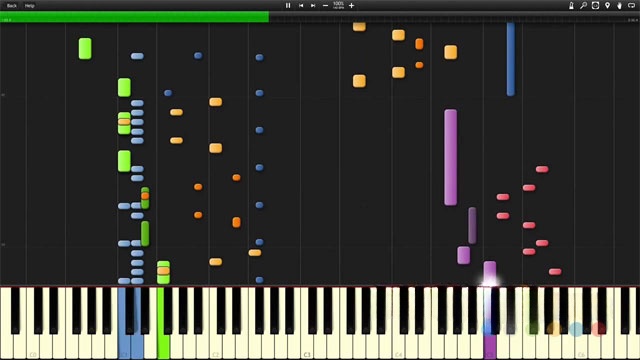The image size is (640, 360).
Task: Click the unplayed part of the progress bar
Action: click(x=454, y=17)
